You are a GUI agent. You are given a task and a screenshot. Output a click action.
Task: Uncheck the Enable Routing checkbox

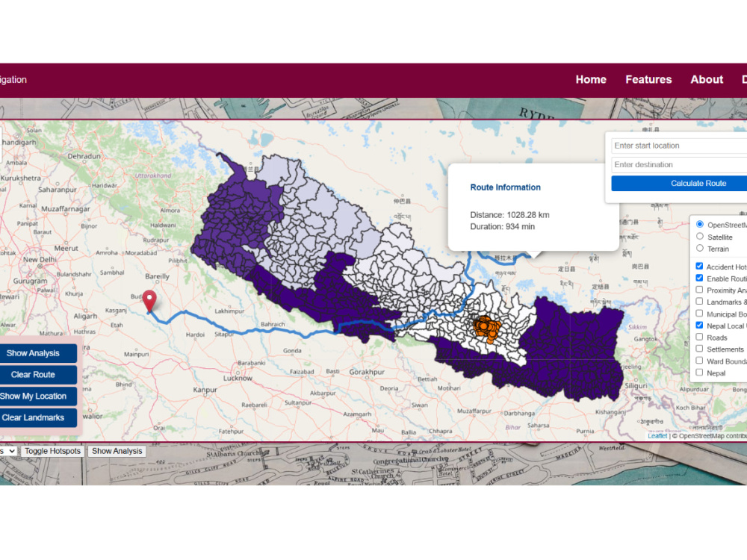point(699,278)
